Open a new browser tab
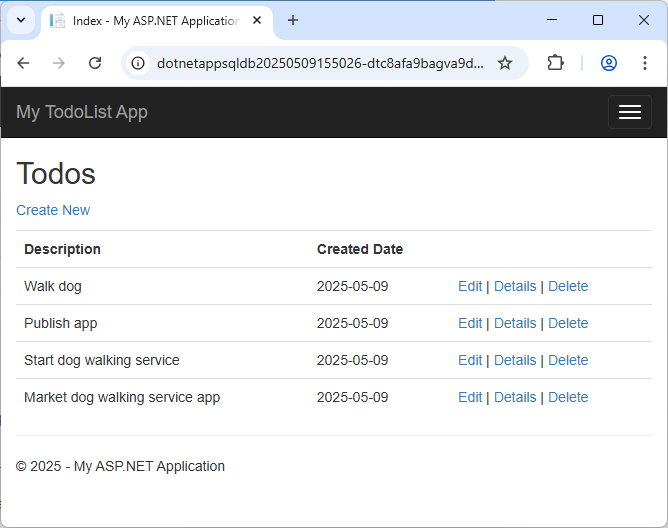 [x=293, y=20]
